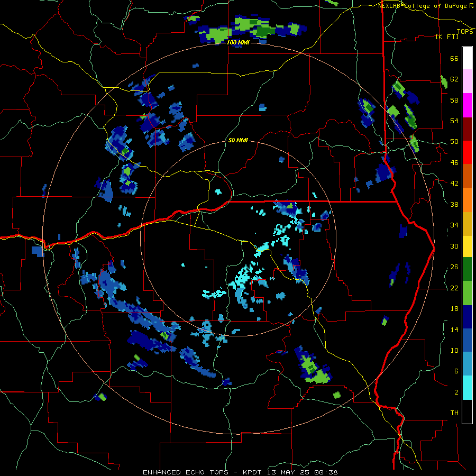Pick the burnt orange legend swatch between 46 and 42
The width and height of the screenshot is (476, 476).
(x=467, y=176)
